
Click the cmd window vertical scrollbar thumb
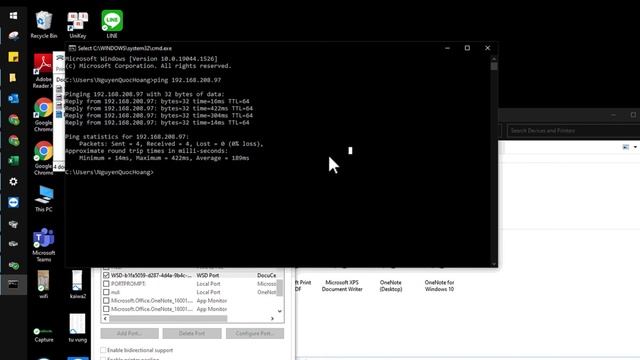coord(494,66)
